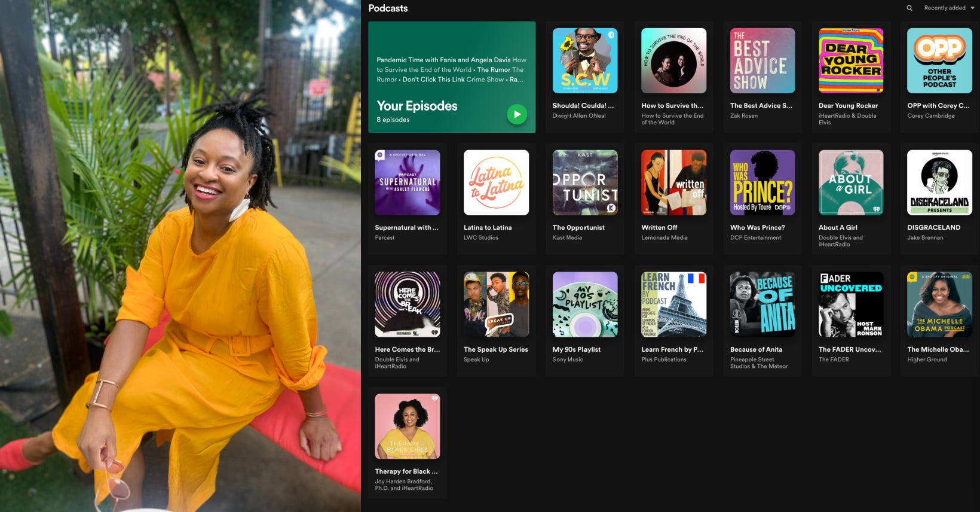Click the 'Latina to Latina' title text

pos(488,228)
